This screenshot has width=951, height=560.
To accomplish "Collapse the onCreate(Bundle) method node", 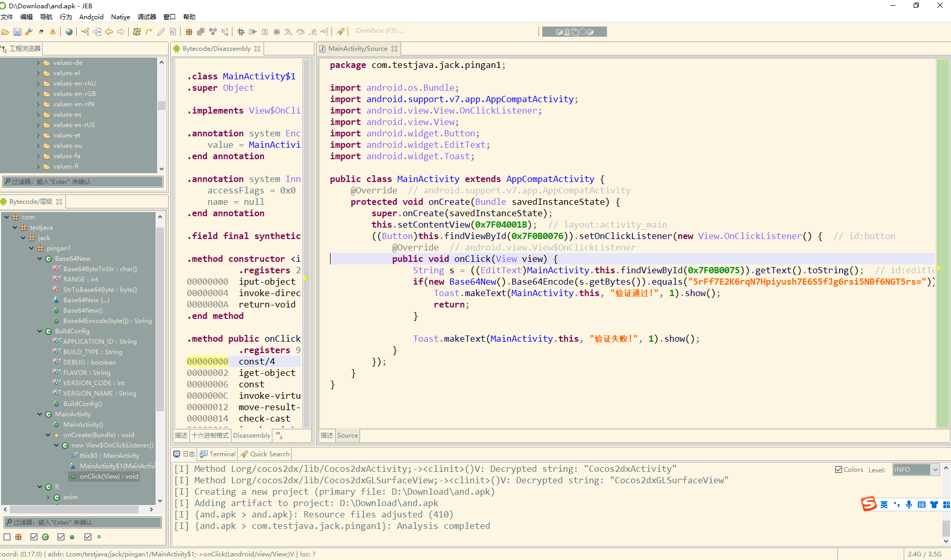I will tap(48, 435).
